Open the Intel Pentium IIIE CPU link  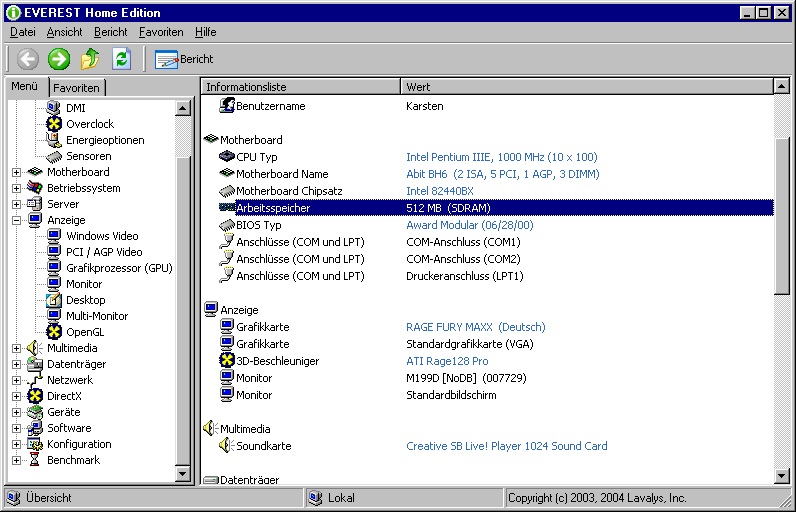(x=502, y=157)
